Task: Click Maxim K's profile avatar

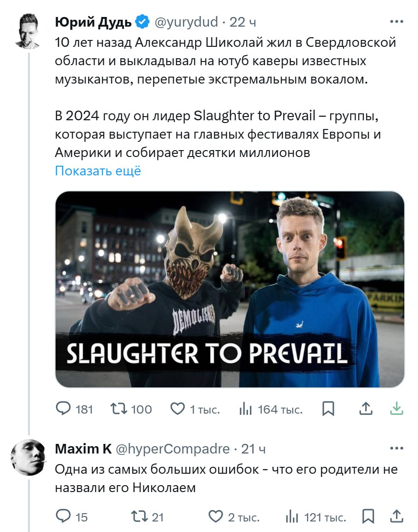Action: 28,457
